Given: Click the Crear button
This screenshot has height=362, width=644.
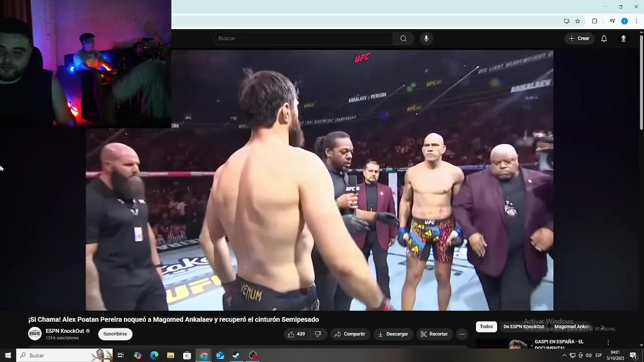Looking at the screenshot, I should tap(579, 39).
